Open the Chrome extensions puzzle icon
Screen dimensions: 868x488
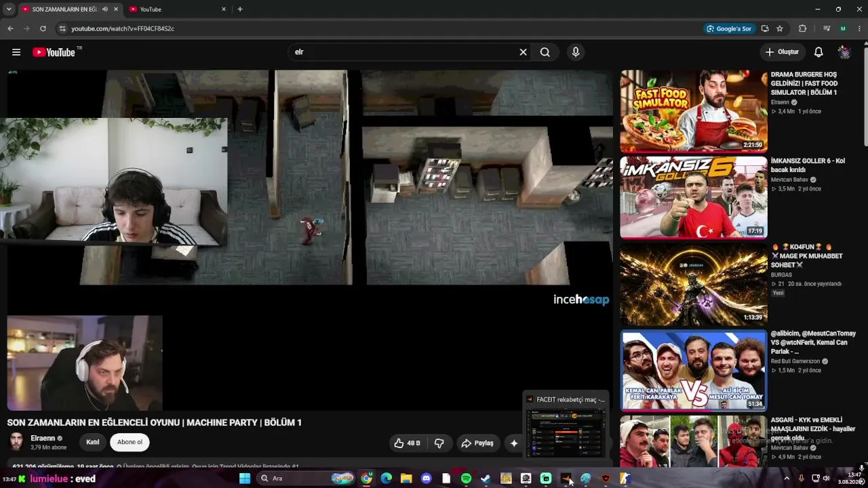pyautogui.click(x=803, y=28)
